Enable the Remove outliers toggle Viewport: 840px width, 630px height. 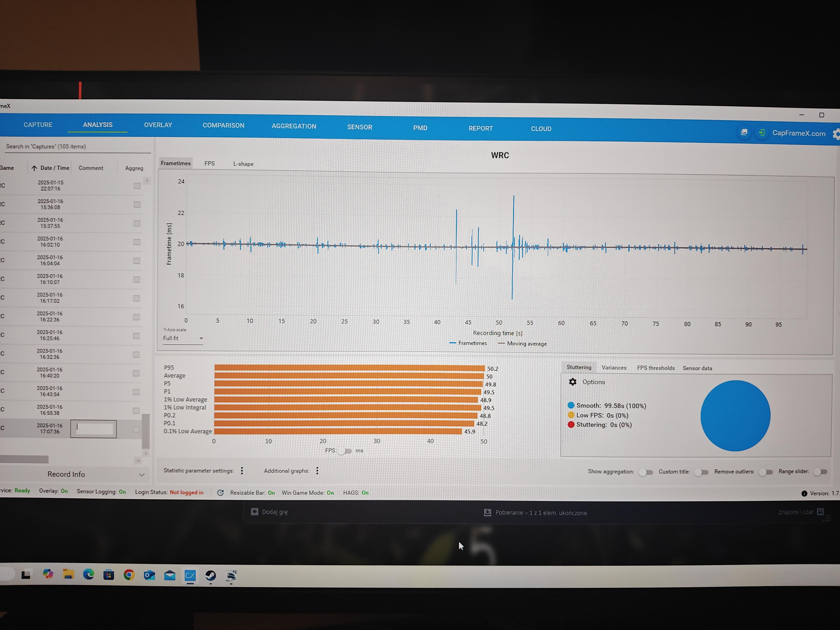tap(766, 472)
